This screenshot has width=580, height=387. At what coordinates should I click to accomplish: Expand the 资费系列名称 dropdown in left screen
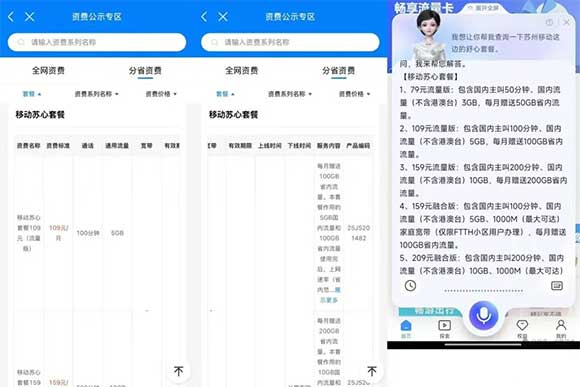[x=97, y=94]
